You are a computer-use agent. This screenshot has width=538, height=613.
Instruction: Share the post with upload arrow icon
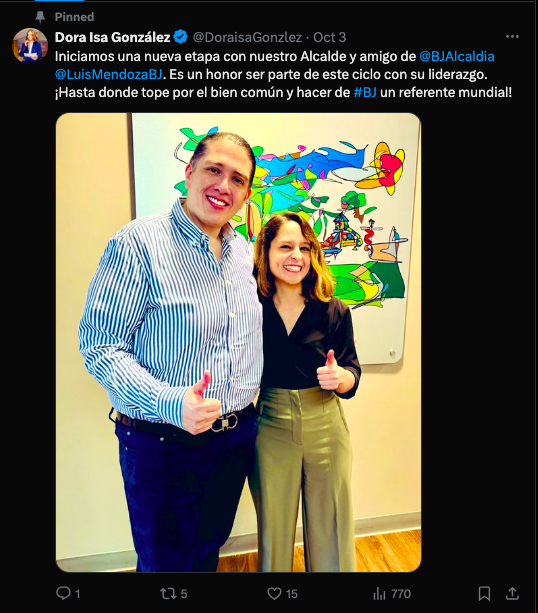point(512,593)
